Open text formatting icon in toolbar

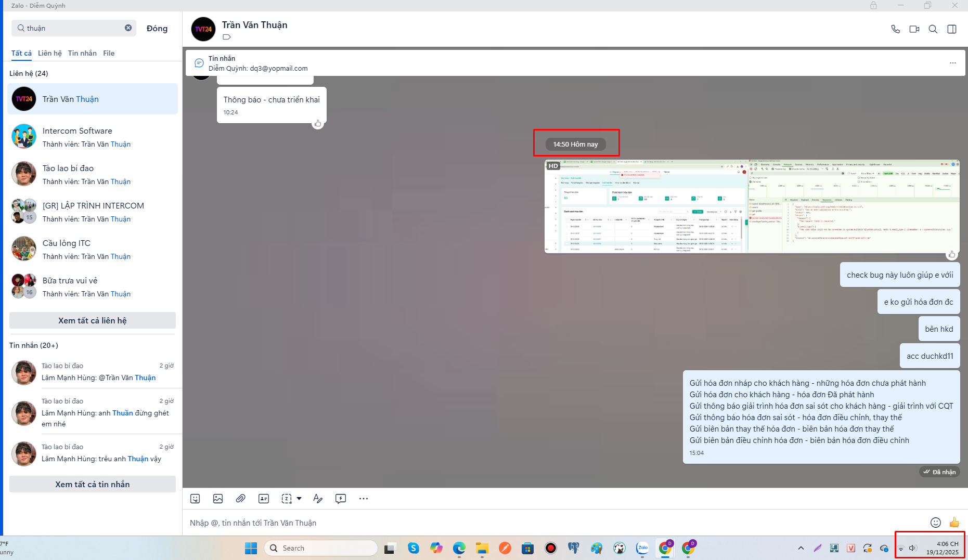318,499
